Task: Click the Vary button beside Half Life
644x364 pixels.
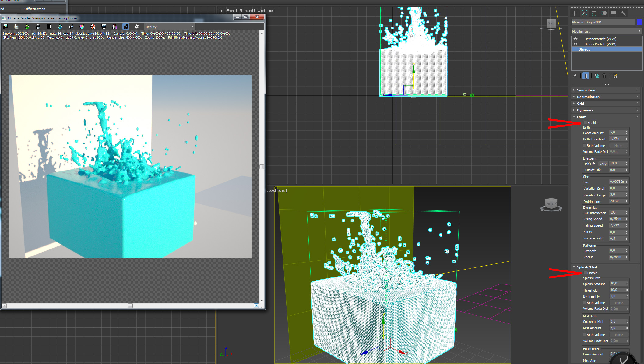Action: tap(603, 164)
